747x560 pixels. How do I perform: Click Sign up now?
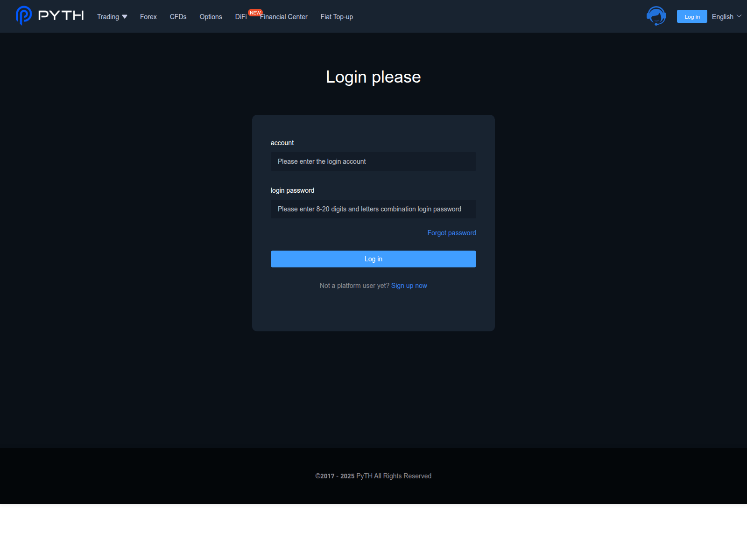pos(409,285)
